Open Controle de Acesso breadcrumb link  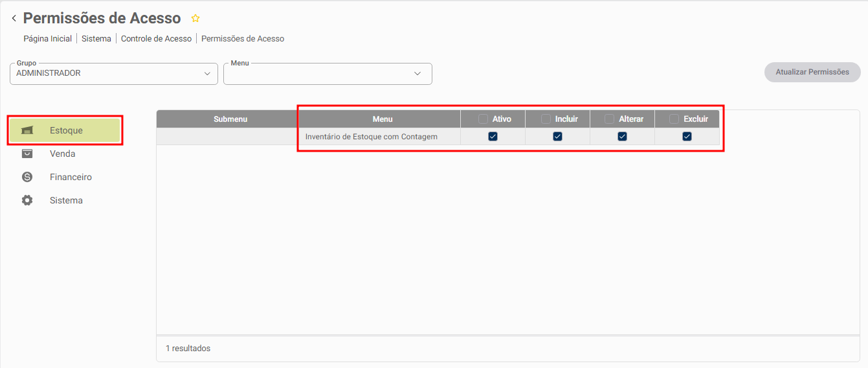pyautogui.click(x=156, y=39)
